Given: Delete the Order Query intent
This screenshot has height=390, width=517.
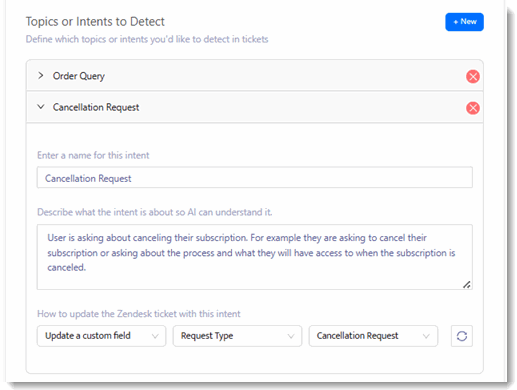Looking at the screenshot, I should pos(473,76).
